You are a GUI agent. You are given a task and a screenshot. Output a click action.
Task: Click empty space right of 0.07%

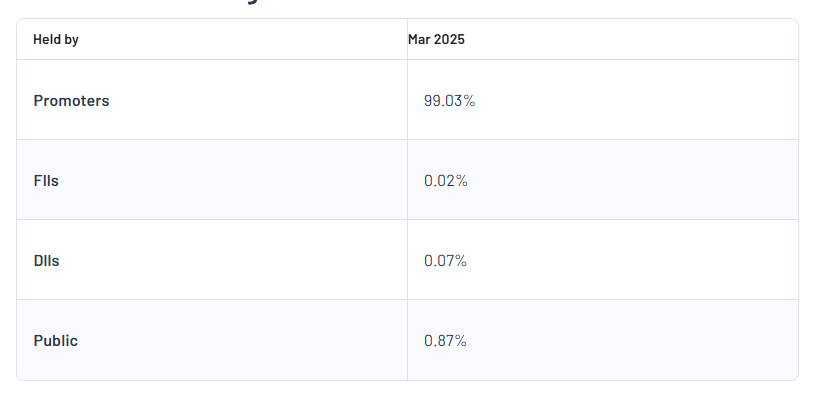coord(634,261)
